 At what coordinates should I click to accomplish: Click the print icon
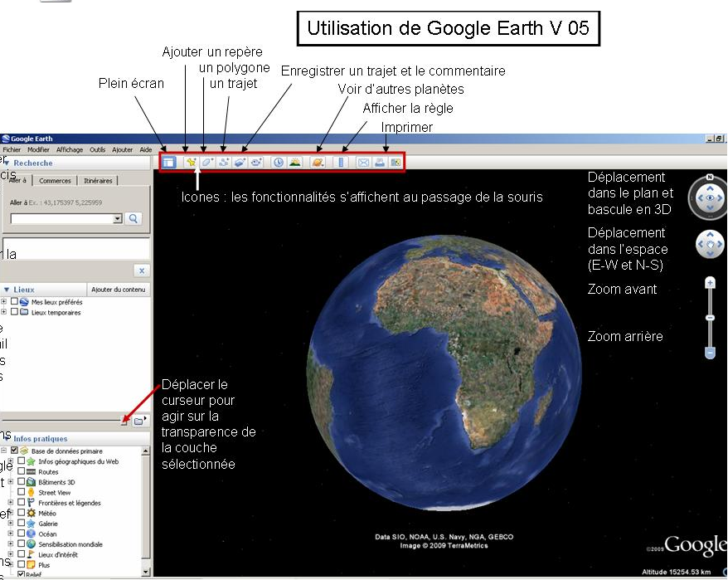coord(380,162)
